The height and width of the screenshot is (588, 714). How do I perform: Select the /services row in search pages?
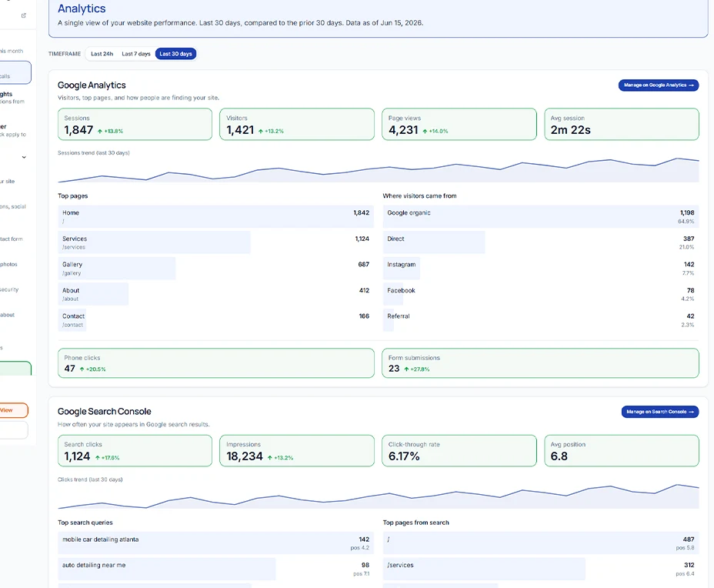541,569
